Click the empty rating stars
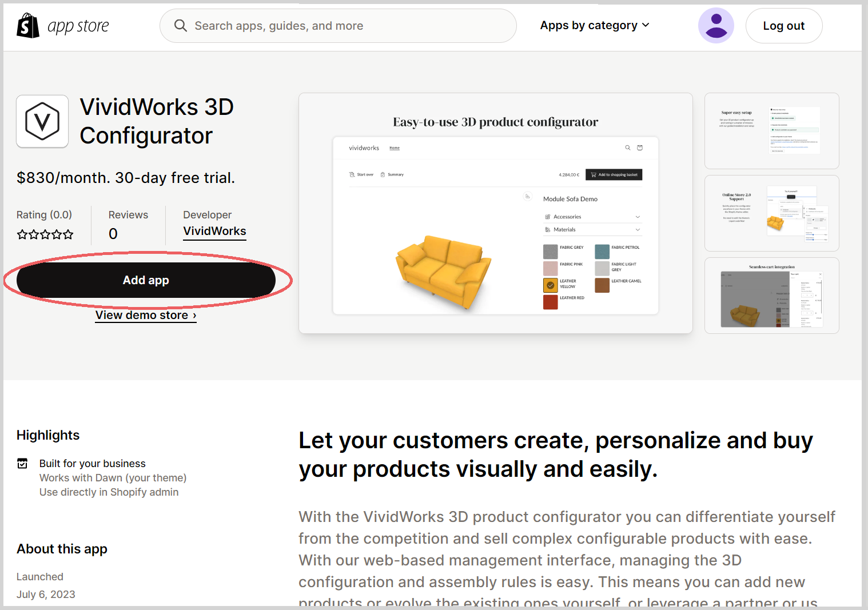Viewport: 868px width, 610px height. tap(45, 234)
